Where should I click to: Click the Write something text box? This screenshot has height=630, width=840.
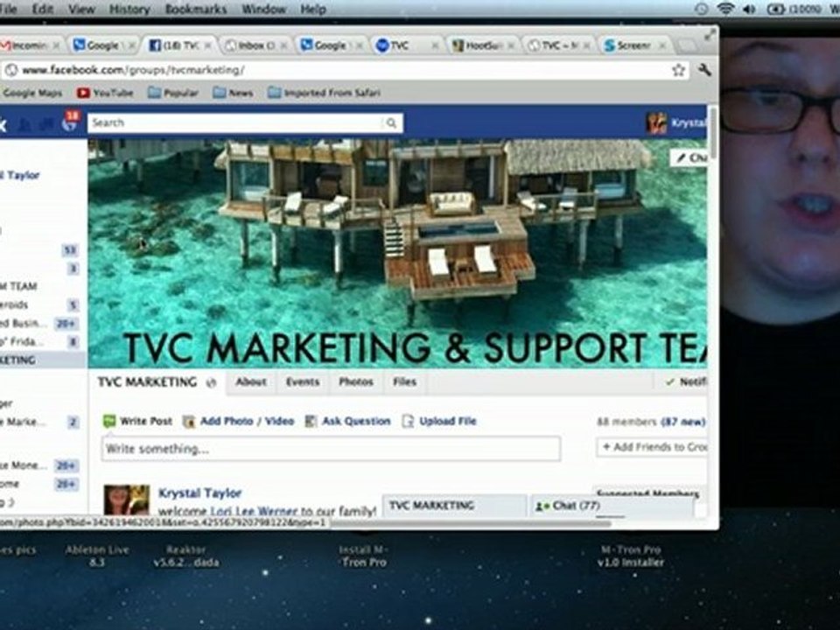tap(331, 448)
